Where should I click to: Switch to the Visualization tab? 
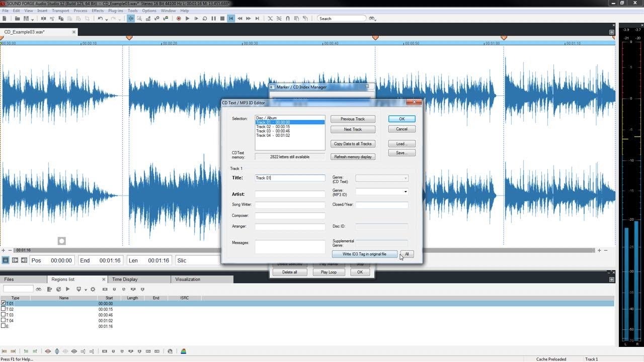point(202,279)
